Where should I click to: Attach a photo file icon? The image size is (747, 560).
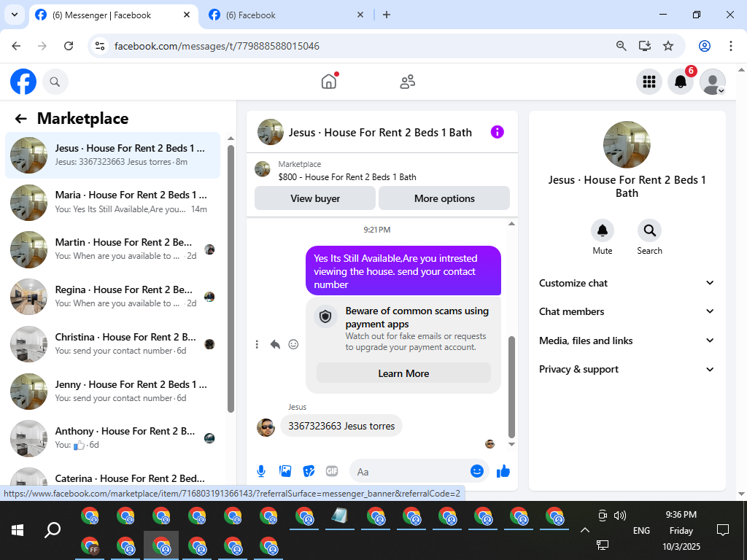click(x=285, y=472)
